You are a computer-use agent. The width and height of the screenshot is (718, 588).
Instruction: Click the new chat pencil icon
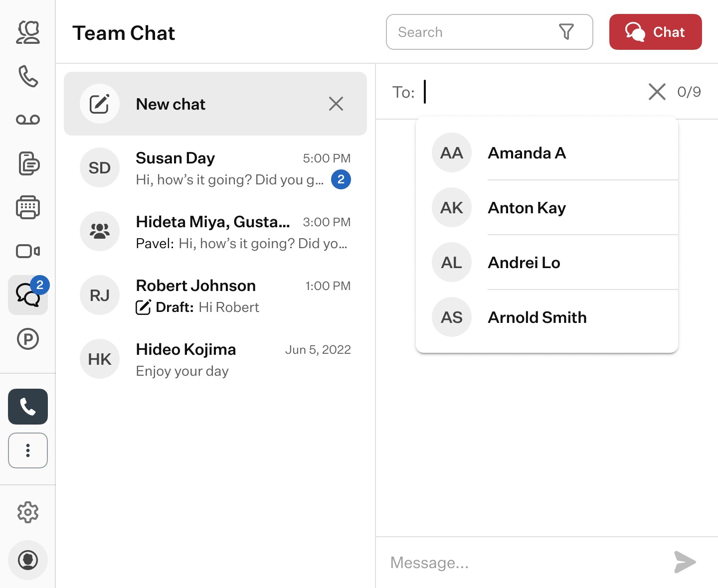[x=100, y=104]
